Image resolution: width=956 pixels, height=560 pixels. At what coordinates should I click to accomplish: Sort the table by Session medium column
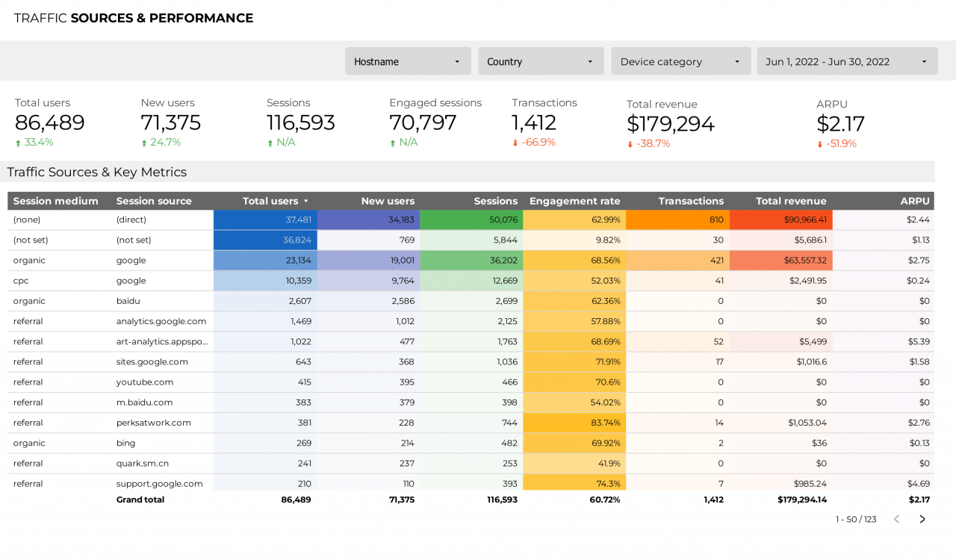coord(56,201)
